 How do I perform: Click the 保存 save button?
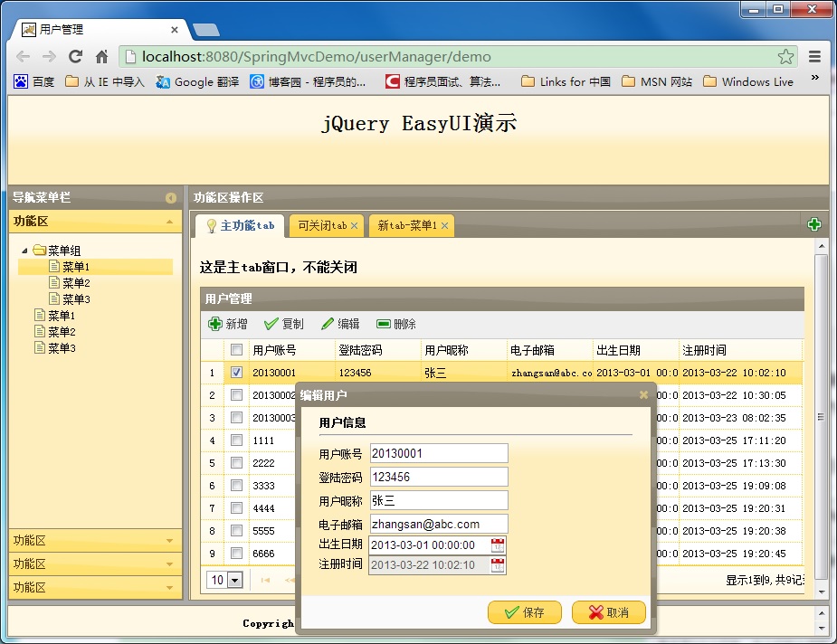coord(525,612)
